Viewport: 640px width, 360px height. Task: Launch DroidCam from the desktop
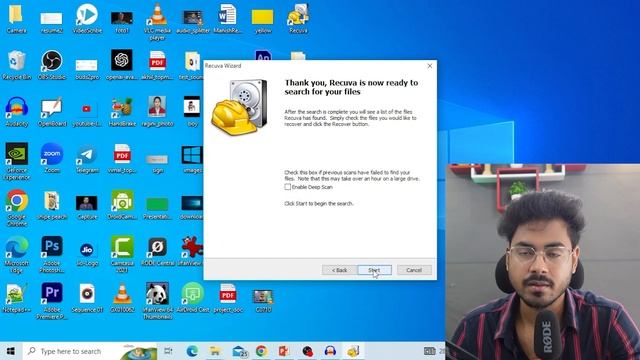122,205
